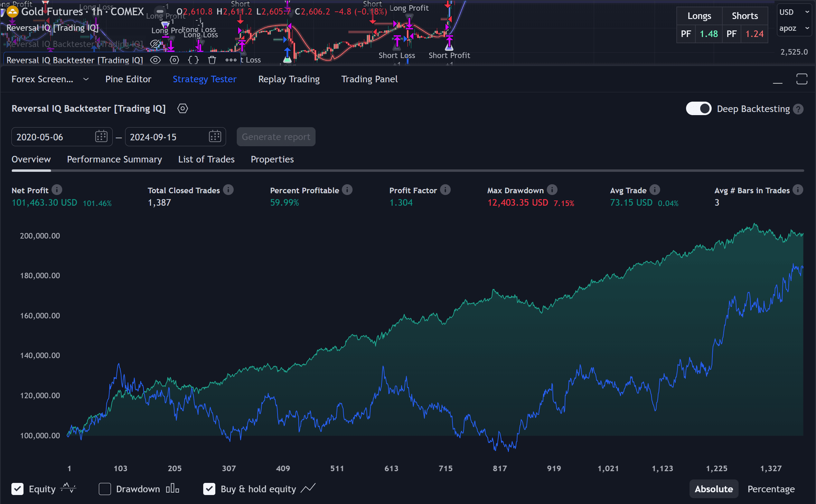The width and height of the screenshot is (816, 504).
Task: Click the end date field 2024-09-15
Action: [175, 137]
